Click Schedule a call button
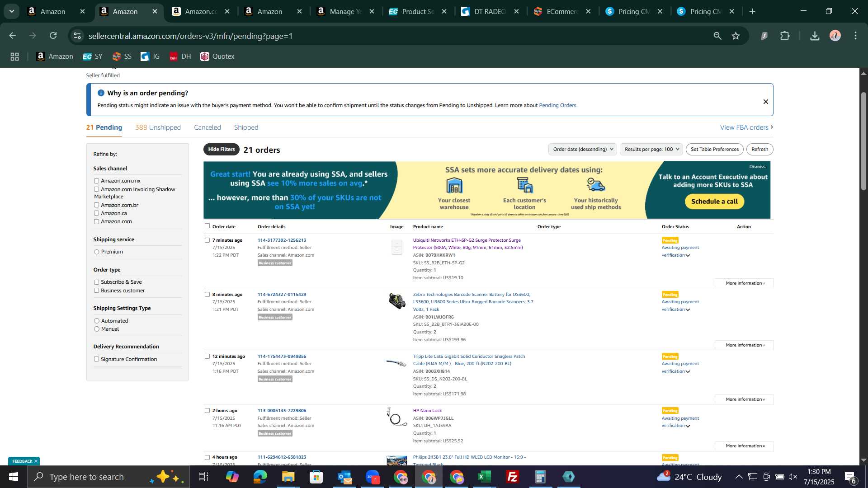This screenshot has width=868, height=488. click(714, 202)
